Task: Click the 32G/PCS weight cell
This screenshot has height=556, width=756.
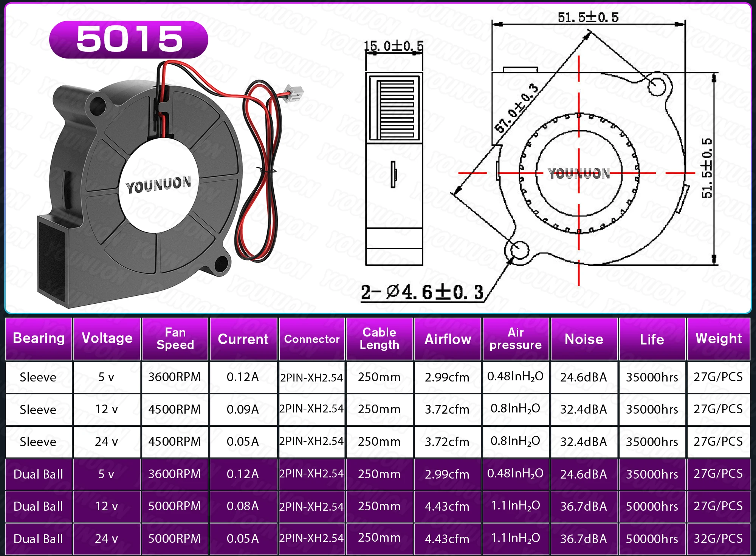Action: coord(718,538)
